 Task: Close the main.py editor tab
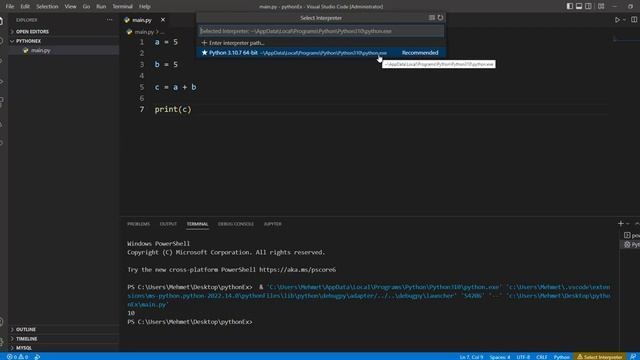point(163,20)
